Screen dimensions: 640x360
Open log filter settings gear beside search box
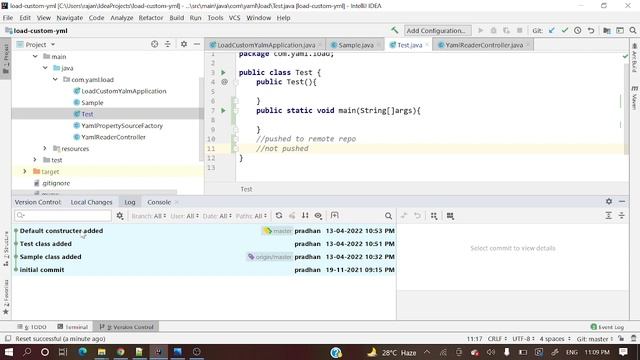pos(120,216)
